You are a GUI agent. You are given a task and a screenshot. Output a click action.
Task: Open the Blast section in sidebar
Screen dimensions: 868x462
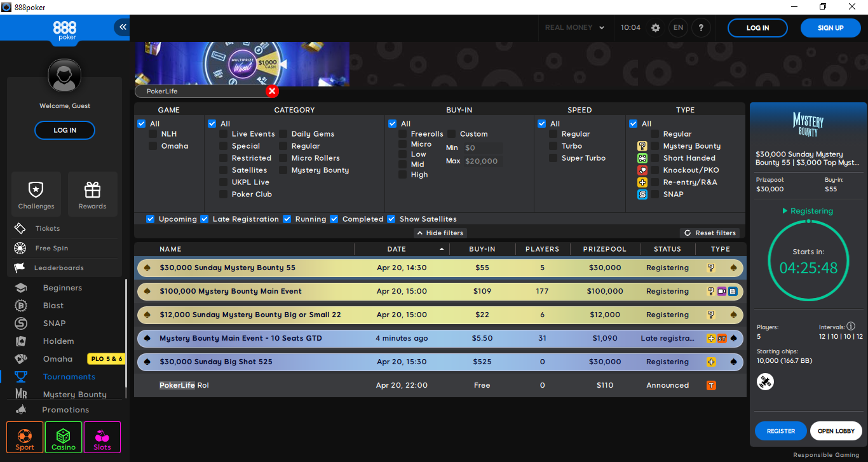53,306
